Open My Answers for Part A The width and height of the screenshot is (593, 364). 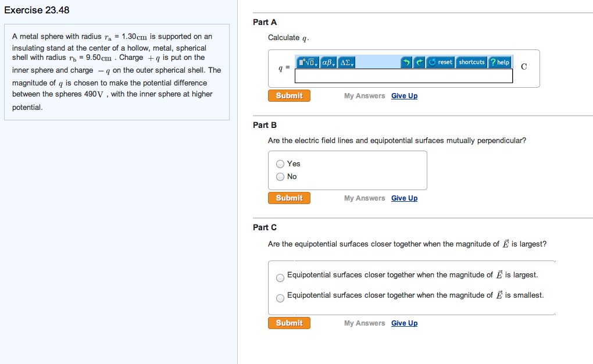click(x=364, y=96)
